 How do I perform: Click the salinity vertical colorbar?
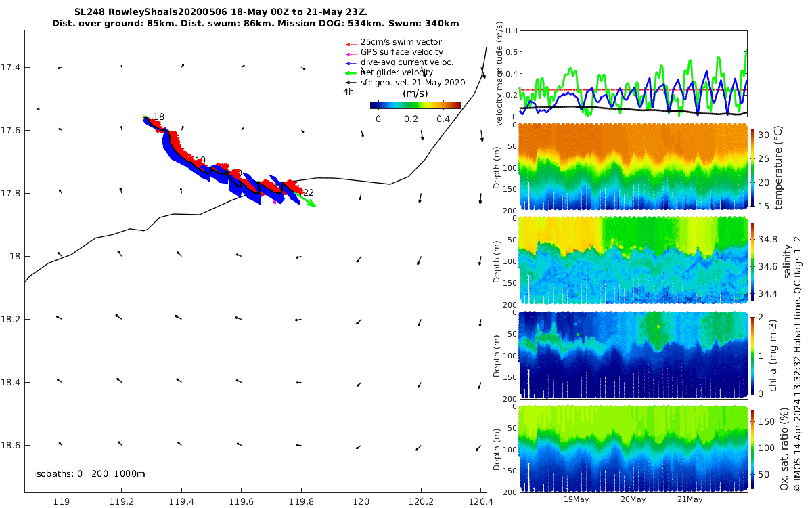pyautogui.click(x=753, y=262)
